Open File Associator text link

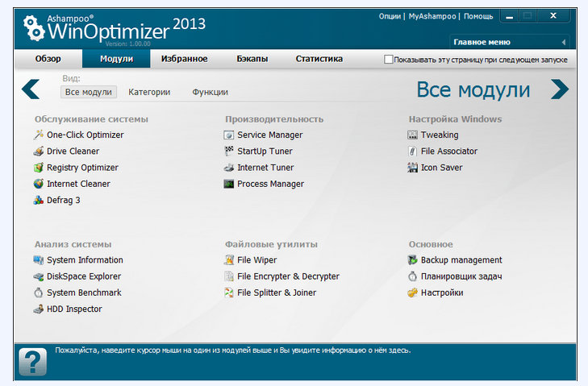(449, 151)
